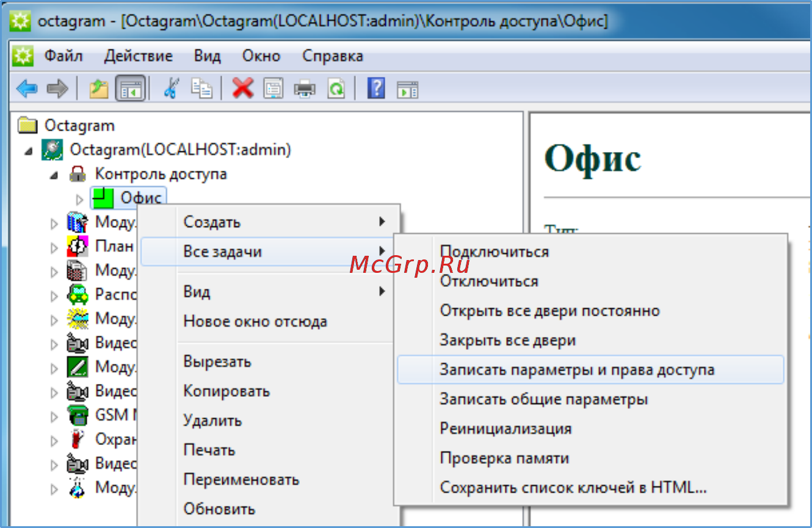Open Properties via the toolbar sheet icon
The image size is (812, 528).
coord(273,89)
